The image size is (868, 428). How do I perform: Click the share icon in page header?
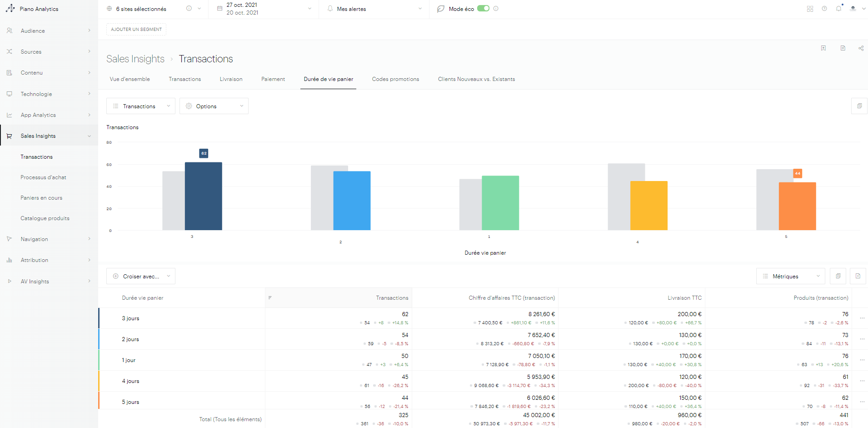tap(861, 48)
